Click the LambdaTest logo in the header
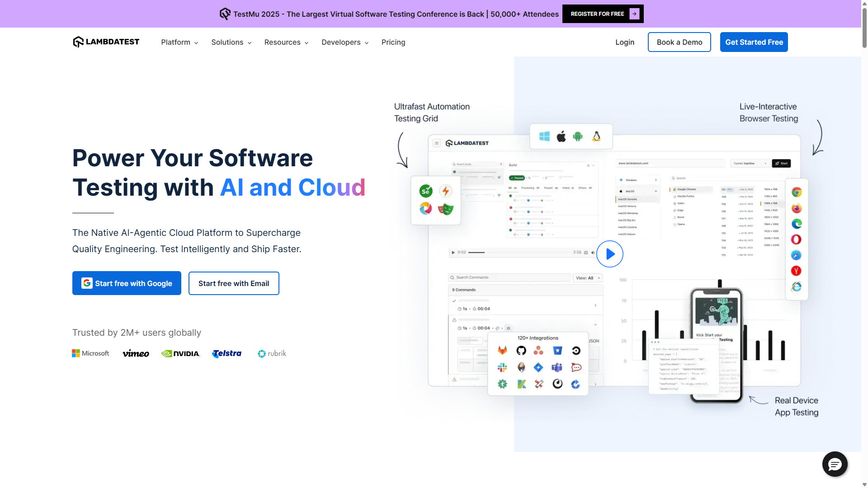 click(106, 42)
